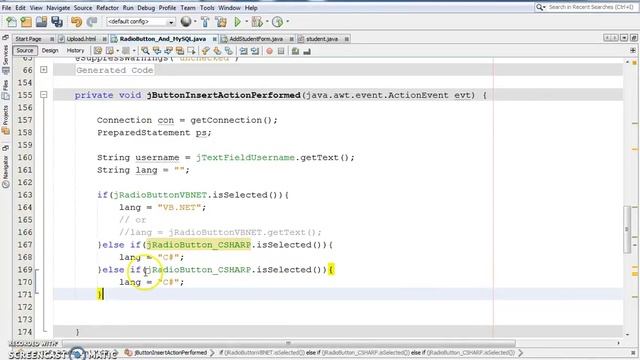Open the Team menu

tap(188, 8)
